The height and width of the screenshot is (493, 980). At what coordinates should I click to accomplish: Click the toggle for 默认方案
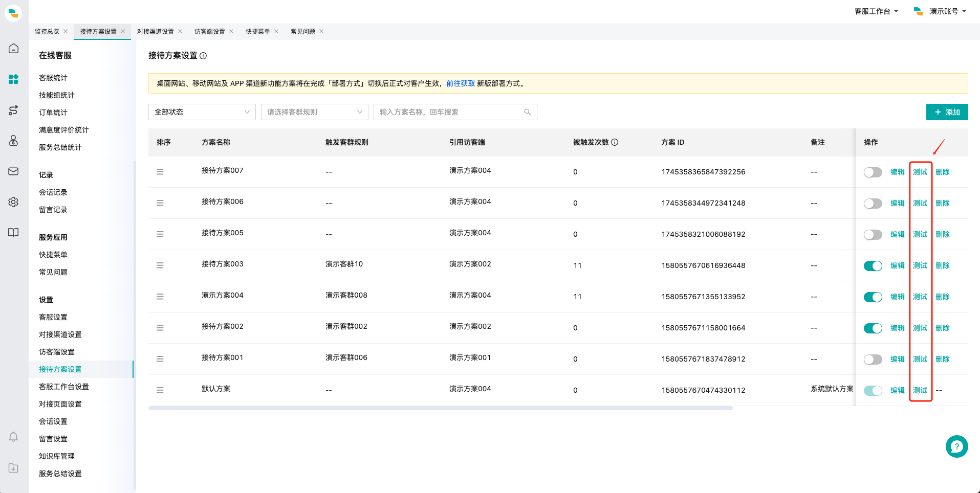873,391
